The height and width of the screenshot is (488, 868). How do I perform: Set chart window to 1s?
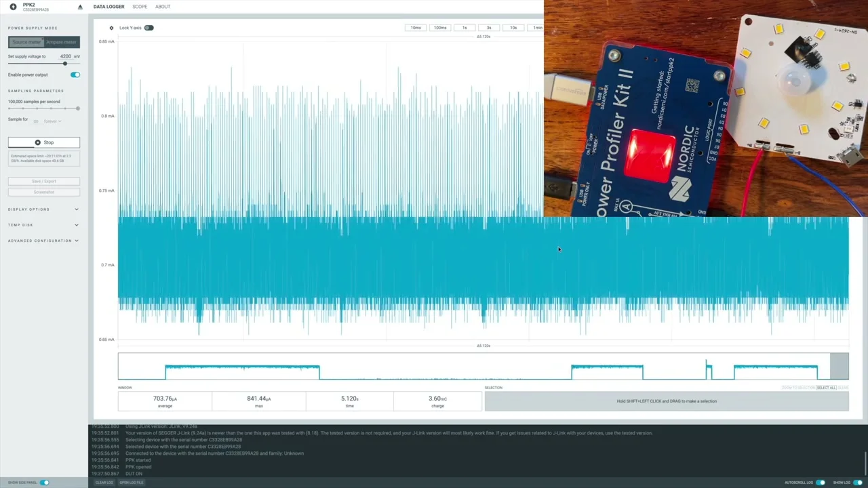pyautogui.click(x=465, y=28)
